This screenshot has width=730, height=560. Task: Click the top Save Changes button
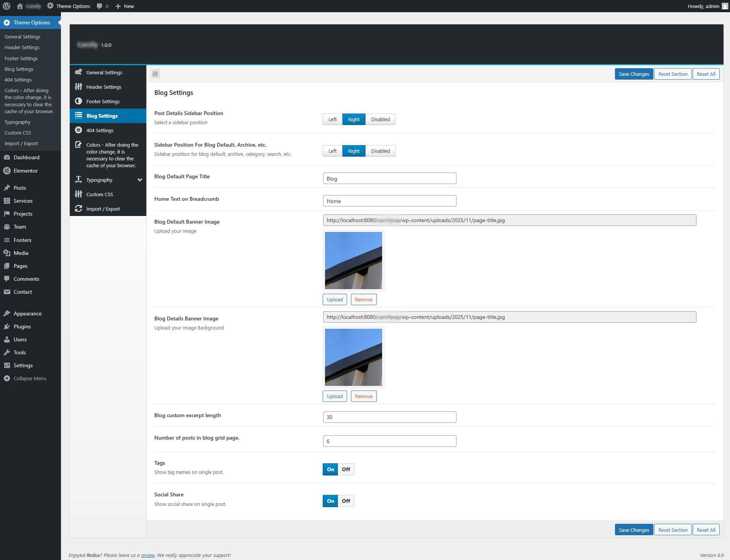tap(634, 74)
